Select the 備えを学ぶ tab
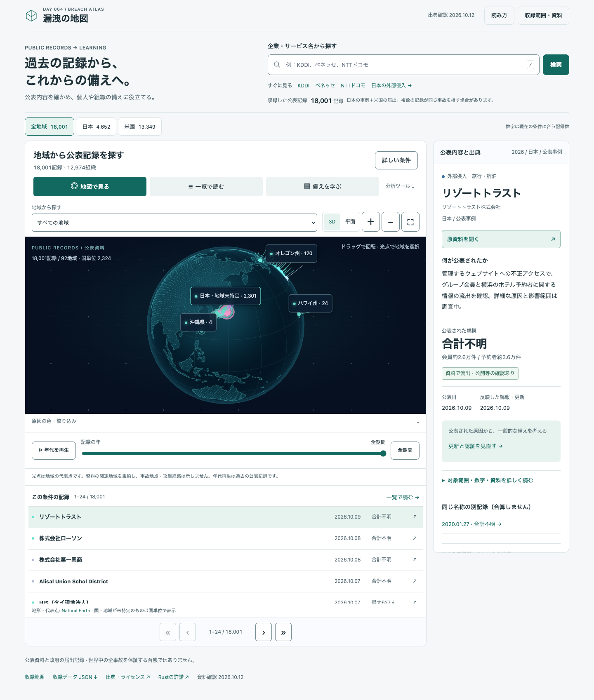The width and height of the screenshot is (594, 700). coord(323,186)
